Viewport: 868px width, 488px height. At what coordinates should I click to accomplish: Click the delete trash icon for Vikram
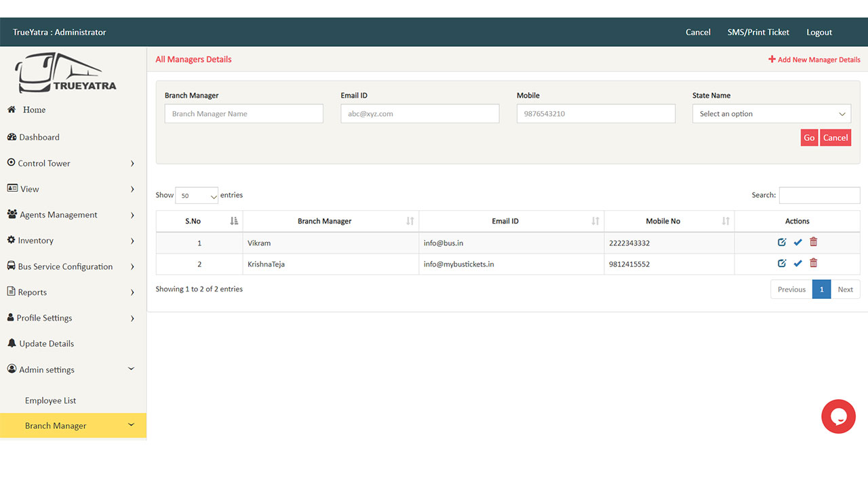coord(814,242)
